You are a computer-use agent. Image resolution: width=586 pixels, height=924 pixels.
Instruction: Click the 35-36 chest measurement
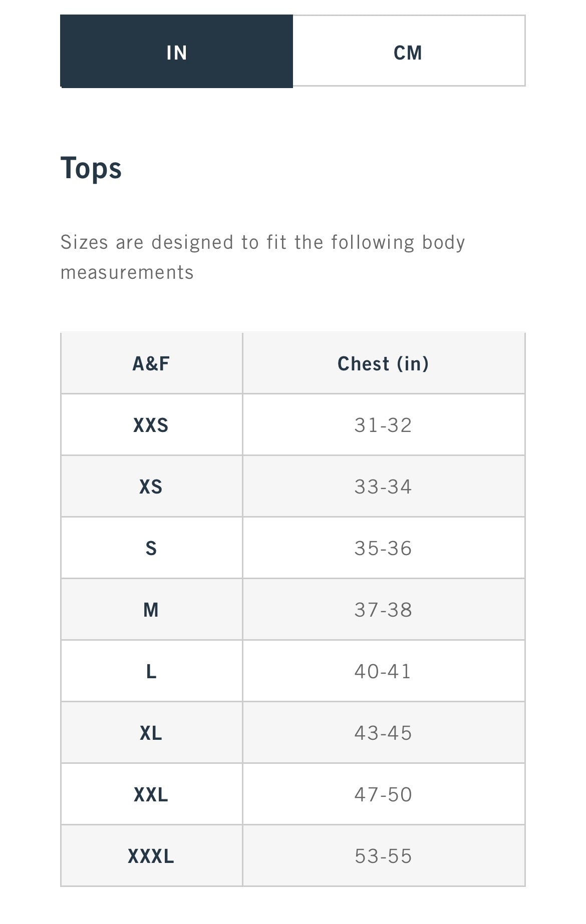(x=383, y=548)
